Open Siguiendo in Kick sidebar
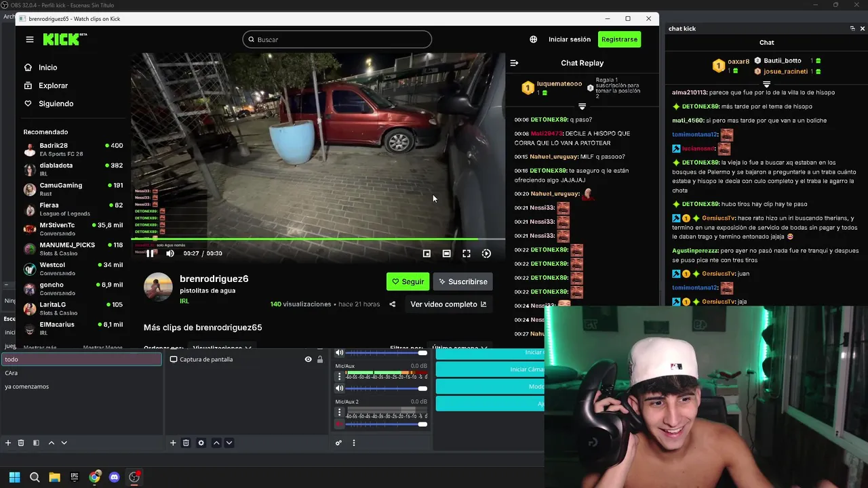This screenshot has width=868, height=488. point(49,104)
